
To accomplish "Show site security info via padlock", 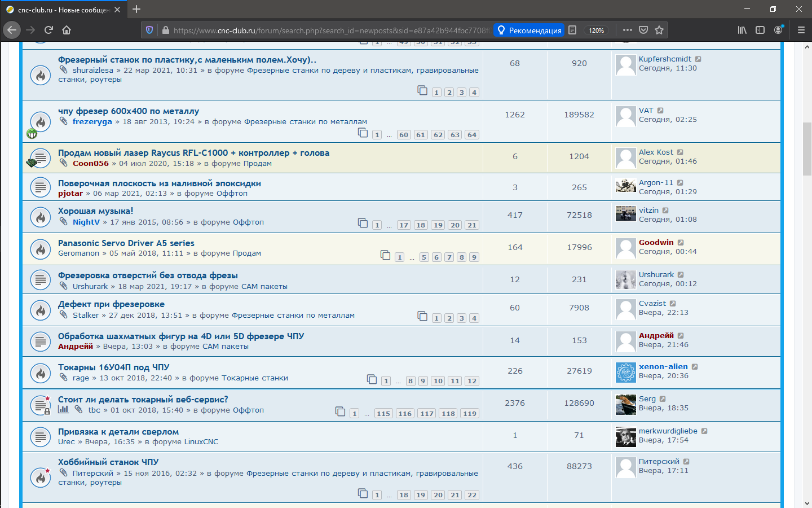I will [165, 30].
